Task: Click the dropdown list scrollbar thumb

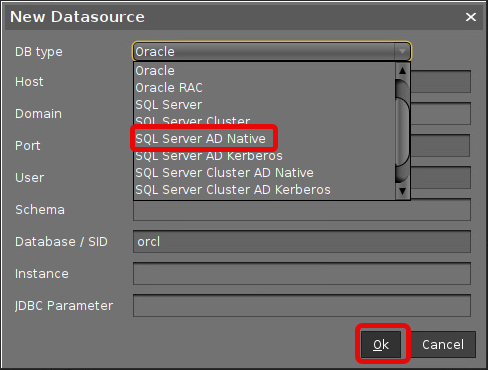Action: point(402,131)
